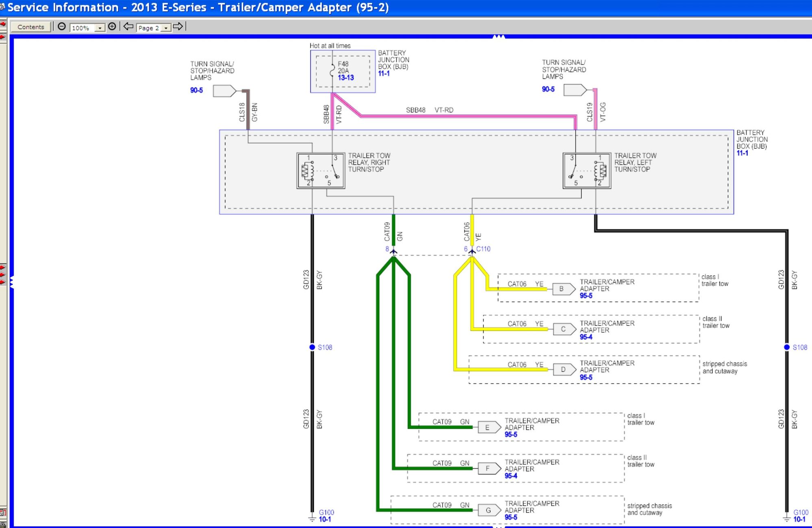Open the Page 2 selector dropdown
812x528 pixels.
pos(166,28)
